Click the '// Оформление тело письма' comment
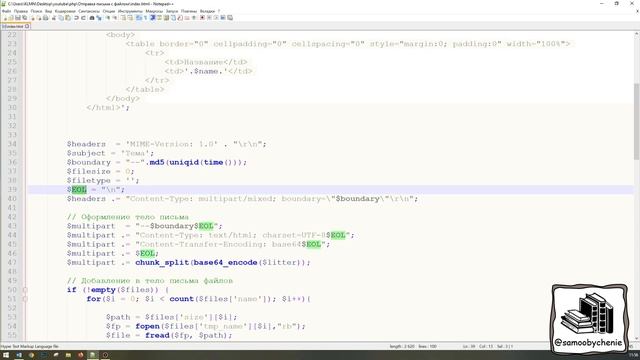The width and height of the screenshot is (640, 360). (x=128, y=217)
